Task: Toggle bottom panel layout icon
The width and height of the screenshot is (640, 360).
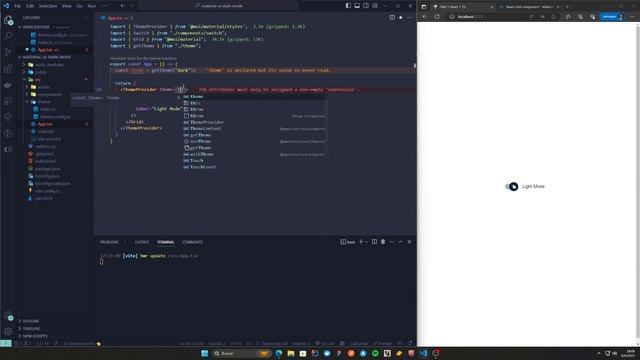Action: click(x=357, y=6)
